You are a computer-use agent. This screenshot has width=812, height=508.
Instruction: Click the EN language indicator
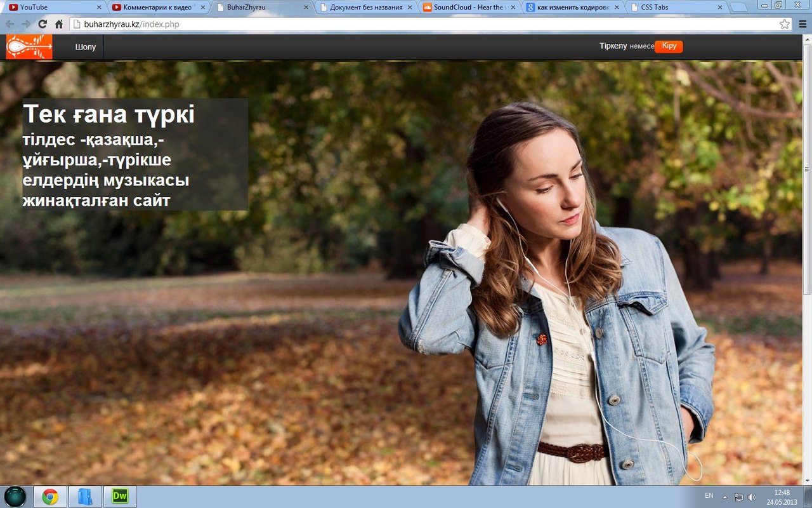(x=709, y=495)
